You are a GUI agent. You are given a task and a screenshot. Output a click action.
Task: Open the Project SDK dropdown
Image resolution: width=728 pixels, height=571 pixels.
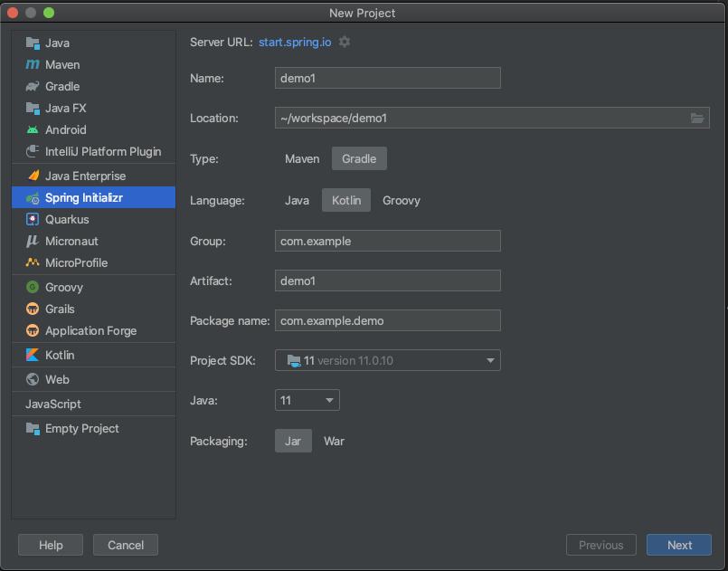pyautogui.click(x=388, y=360)
